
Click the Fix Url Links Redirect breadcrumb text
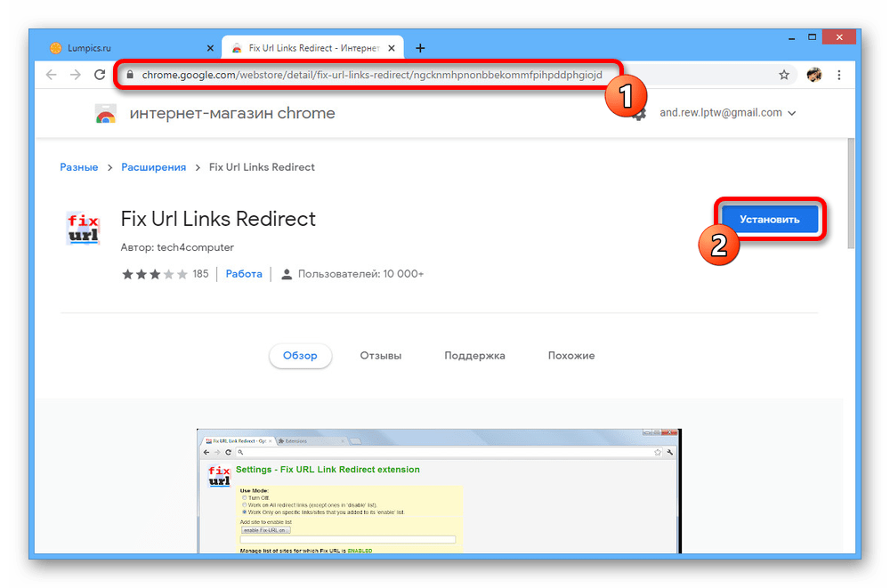262,167
